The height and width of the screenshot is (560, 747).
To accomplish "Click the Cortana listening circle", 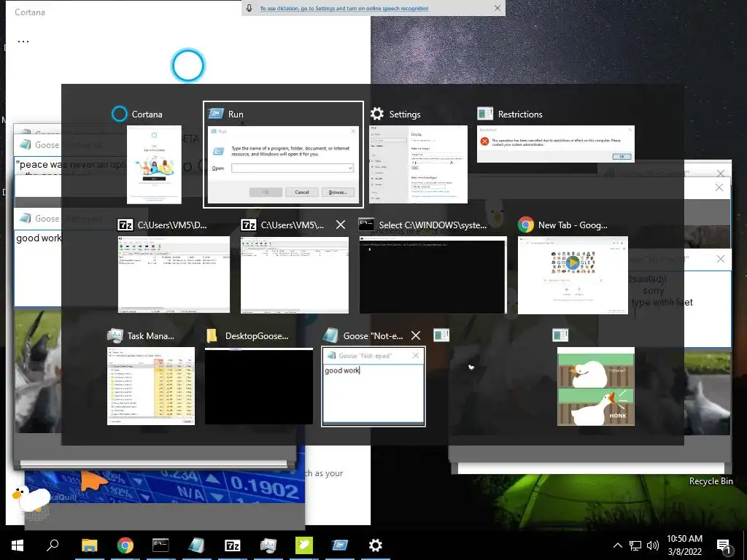I will (187, 65).
